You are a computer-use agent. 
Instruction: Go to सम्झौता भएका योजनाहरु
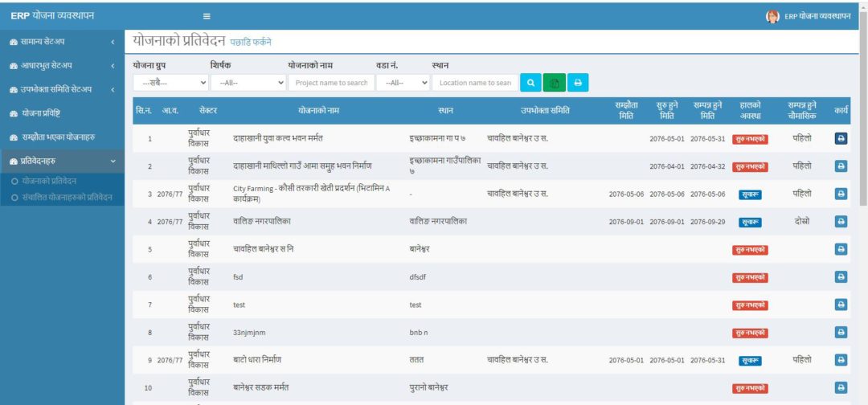[62, 137]
